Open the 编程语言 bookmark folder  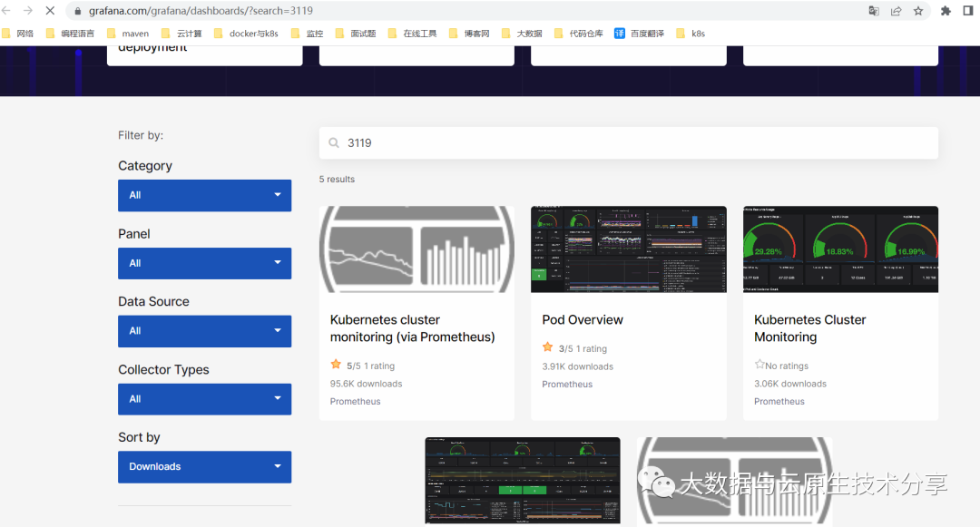click(x=70, y=34)
